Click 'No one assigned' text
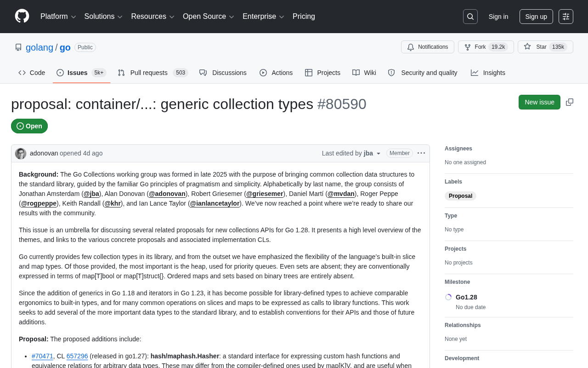Screen dimensions: 588x368 (x=465, y=162)
